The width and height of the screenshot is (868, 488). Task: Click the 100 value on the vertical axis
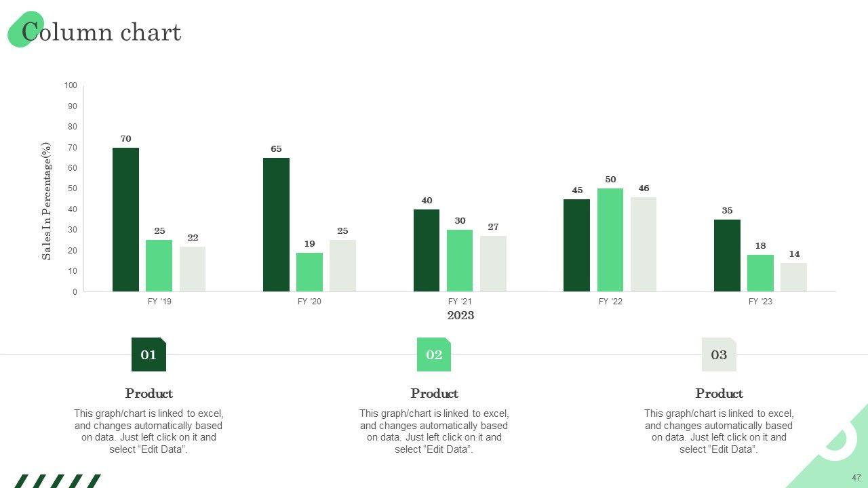(71, 85)
